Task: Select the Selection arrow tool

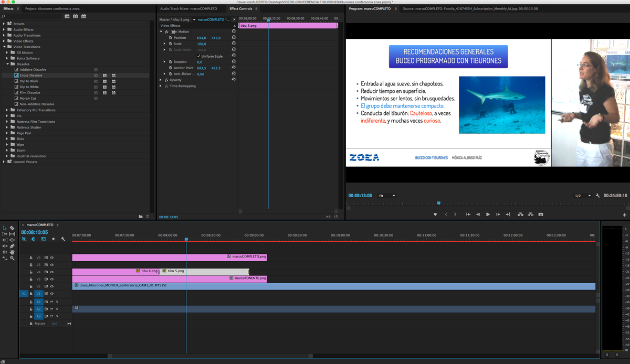Action: point(5,228)
